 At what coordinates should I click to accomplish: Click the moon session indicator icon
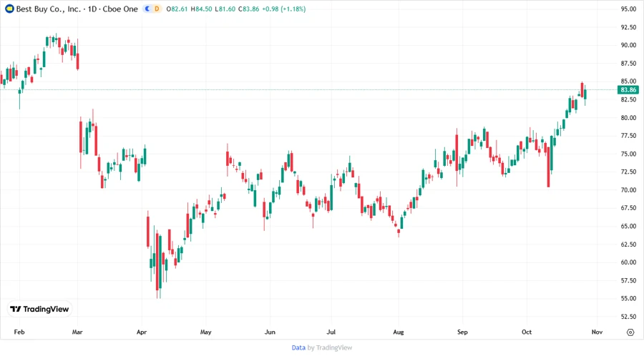[147, 9]
